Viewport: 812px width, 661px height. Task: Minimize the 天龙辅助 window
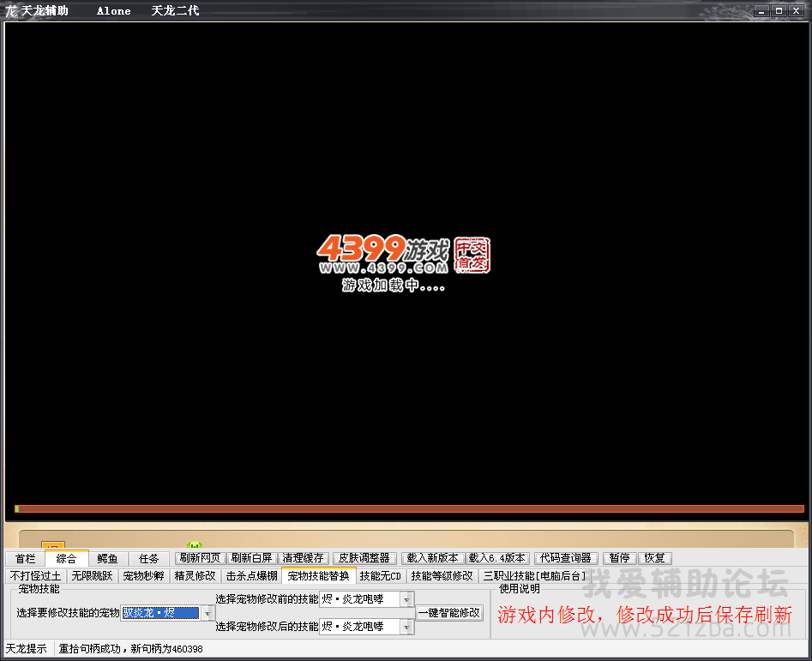pos(761,11)
